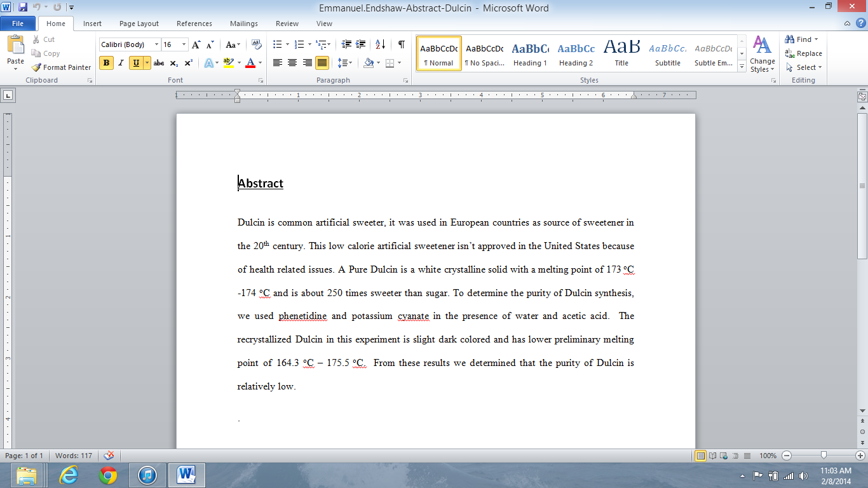Viewport: 868px width, 488px height.
Task: Open font size dropdown showing 16
Action: [184, 44]
